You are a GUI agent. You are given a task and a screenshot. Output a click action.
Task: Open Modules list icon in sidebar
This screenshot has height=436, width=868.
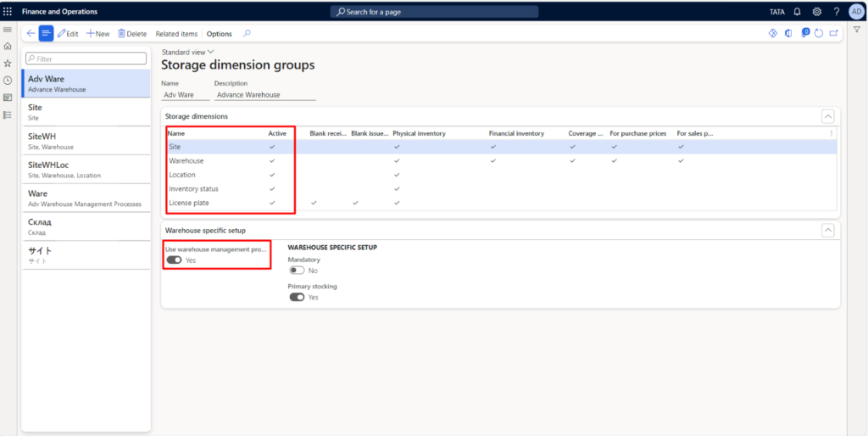pyautogui.click(x=8, y=115)
